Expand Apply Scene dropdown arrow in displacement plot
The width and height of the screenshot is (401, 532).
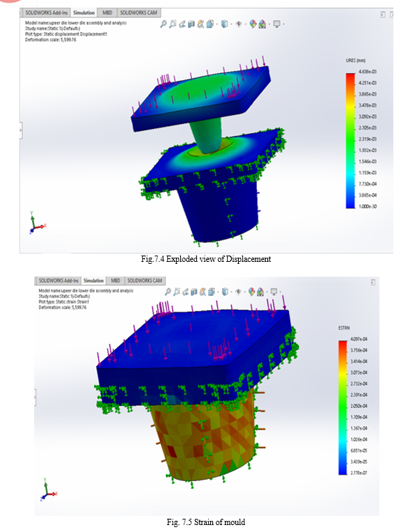(269, 24)
